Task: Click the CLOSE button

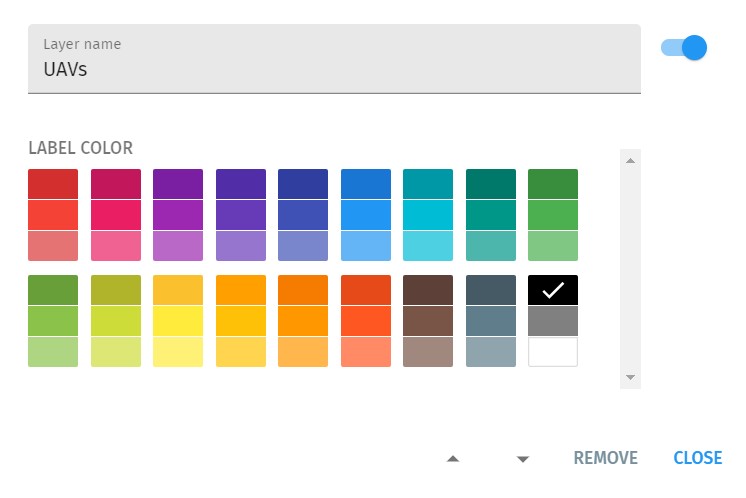Action: [x=697, y=458]
